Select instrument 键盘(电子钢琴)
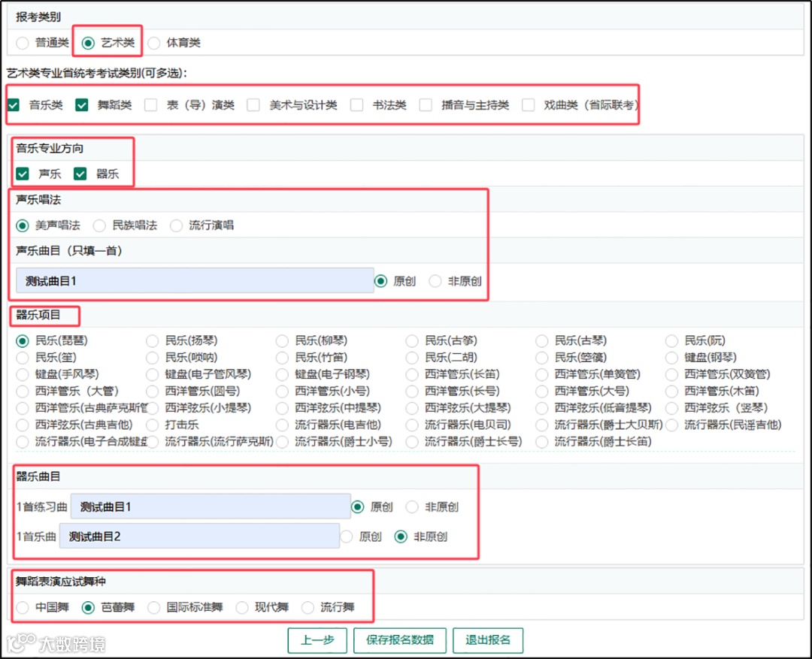This screenshot has height=659, width=812. pos(282,374)
